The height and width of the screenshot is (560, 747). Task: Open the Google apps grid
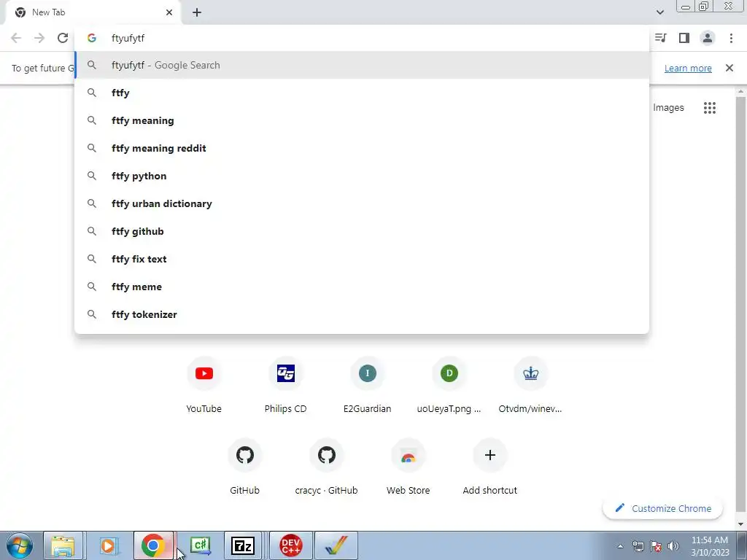coord(709,108)
